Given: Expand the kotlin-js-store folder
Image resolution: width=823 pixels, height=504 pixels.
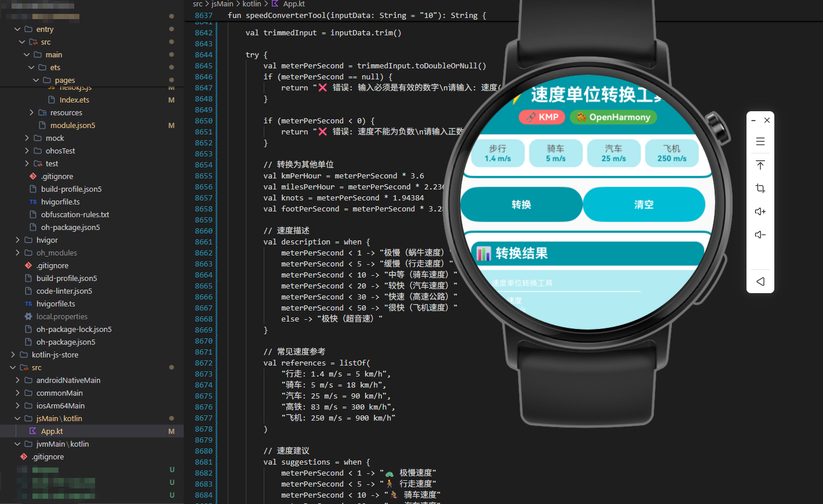Looking at the screenshot, I should pos(12,355).
